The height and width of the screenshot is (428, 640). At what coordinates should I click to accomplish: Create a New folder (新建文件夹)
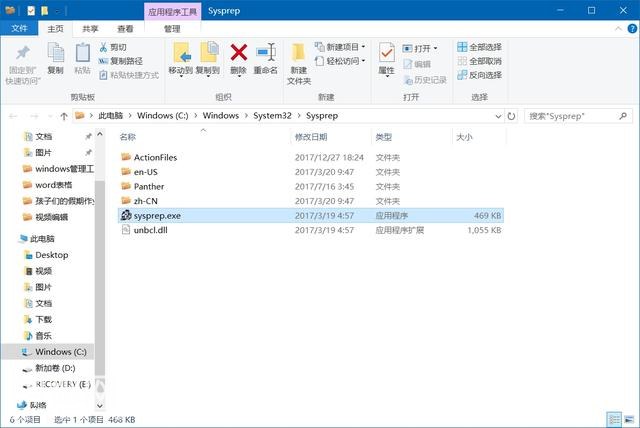point(299,63)
